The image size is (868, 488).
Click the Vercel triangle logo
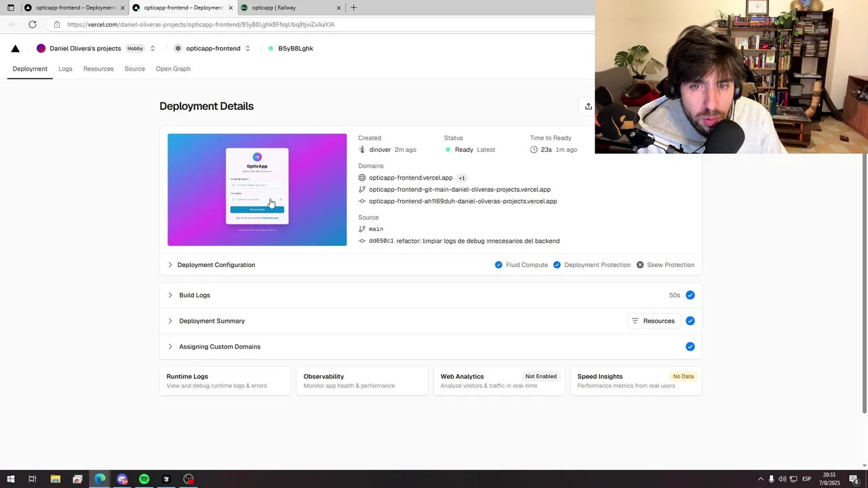coord(16,48)
